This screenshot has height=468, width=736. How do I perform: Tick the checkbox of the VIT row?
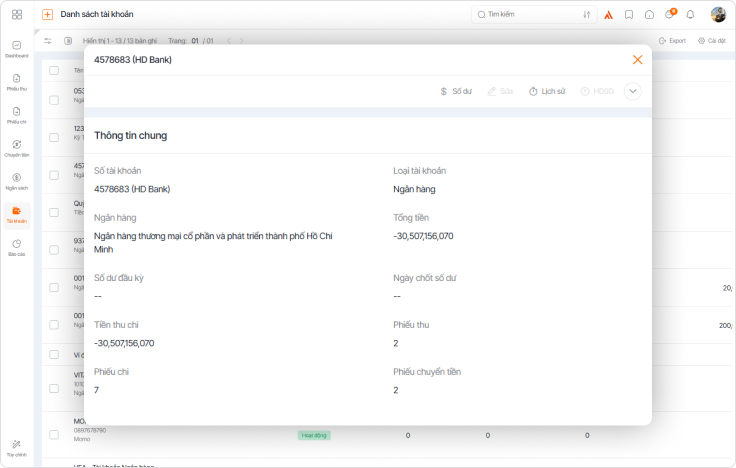(x=54, y=389)
